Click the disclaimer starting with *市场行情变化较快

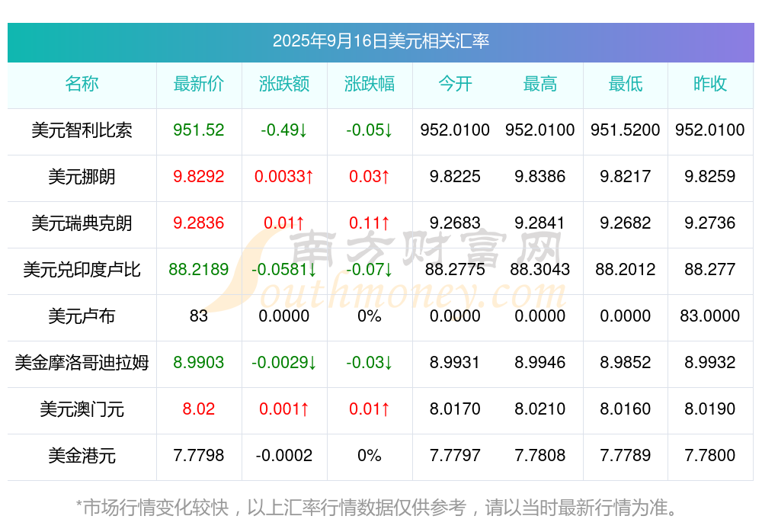(x=376, y=508)
